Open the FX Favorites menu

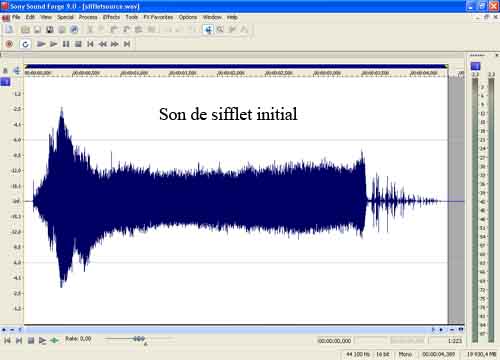coord(158,17)
